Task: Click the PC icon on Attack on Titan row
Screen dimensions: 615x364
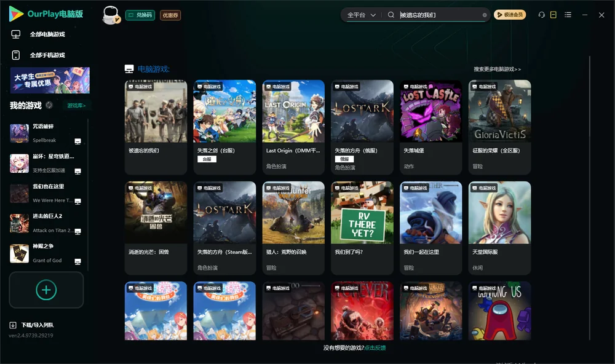Action: (77, 231)
